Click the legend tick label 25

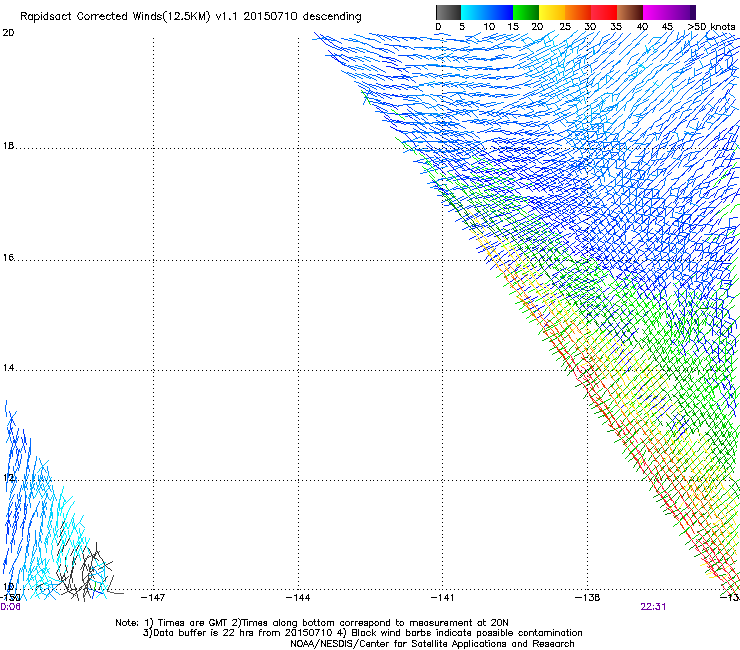click(565, 27)
